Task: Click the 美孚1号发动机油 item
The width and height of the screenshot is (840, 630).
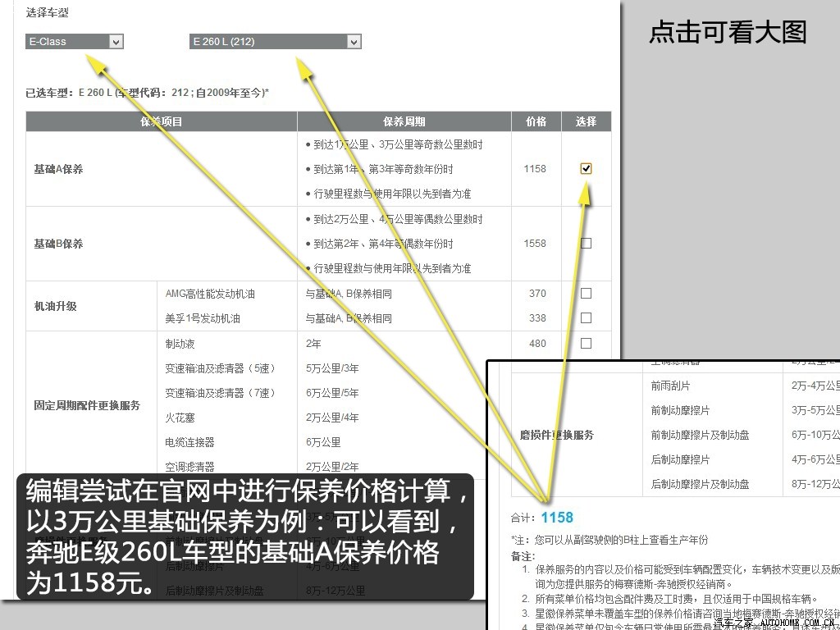Action: pyautogui.click(x=203, y=318)
